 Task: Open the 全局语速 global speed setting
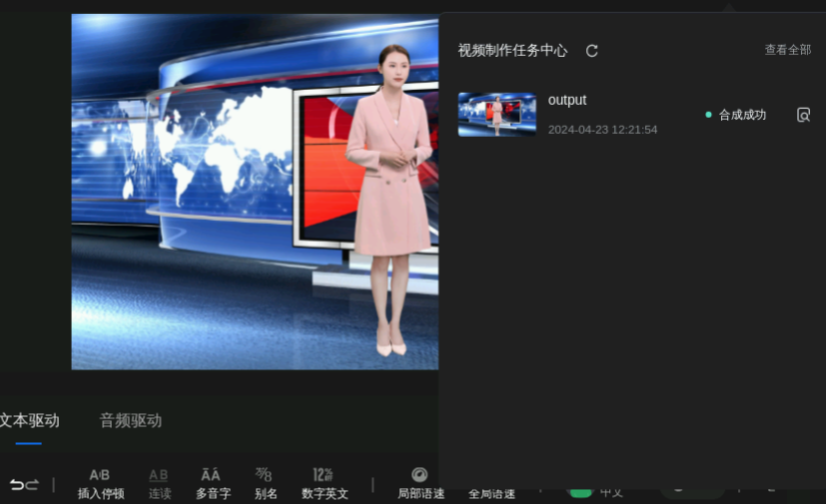[x=491, y=493]
